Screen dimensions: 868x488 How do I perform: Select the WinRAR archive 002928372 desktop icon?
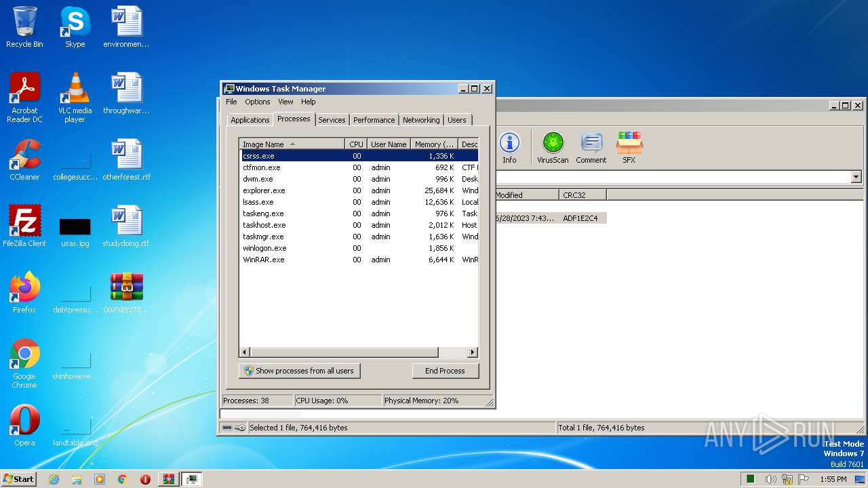[126, 293]
